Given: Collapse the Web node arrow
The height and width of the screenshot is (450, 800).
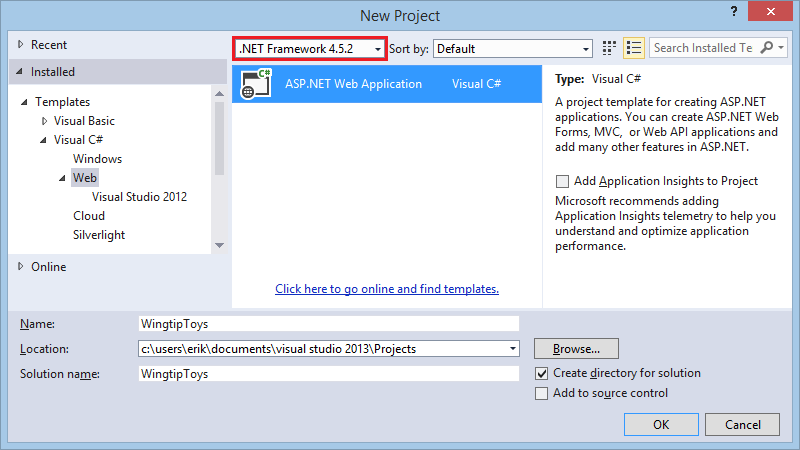Looking at the screenshot, I should 62,178.
